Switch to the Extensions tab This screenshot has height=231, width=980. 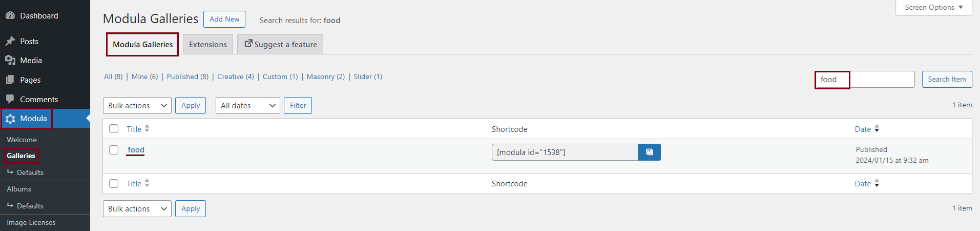coord(207,45)
